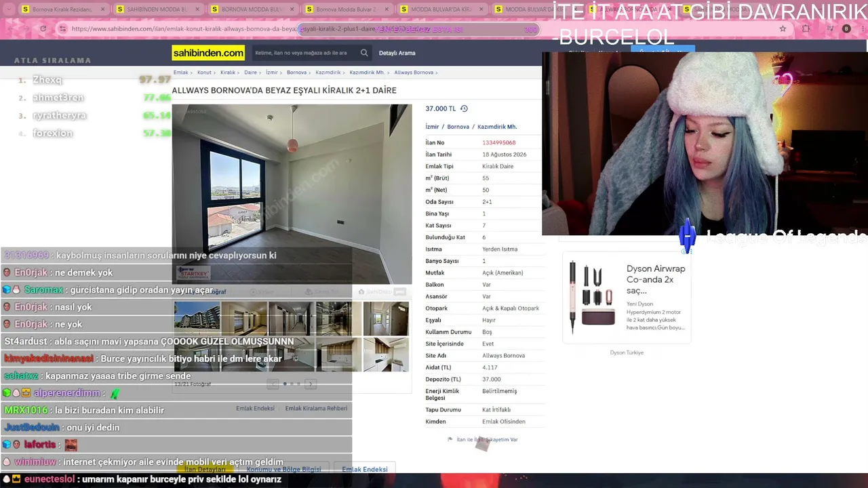Screen dimensions: 868x488
Task: Click the 'Emlak Ofisinden' seller value
Action: (x=504, y=422)
